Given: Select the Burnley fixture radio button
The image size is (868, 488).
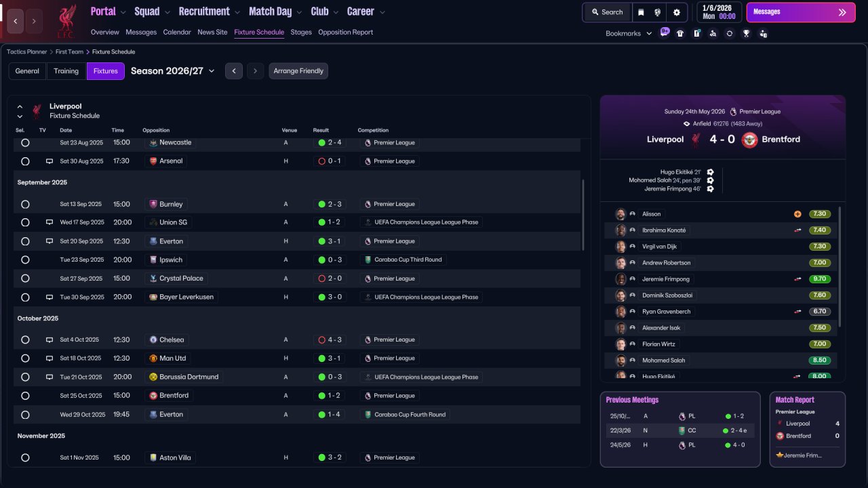Looking at the screenshot, I should point(25,204).
